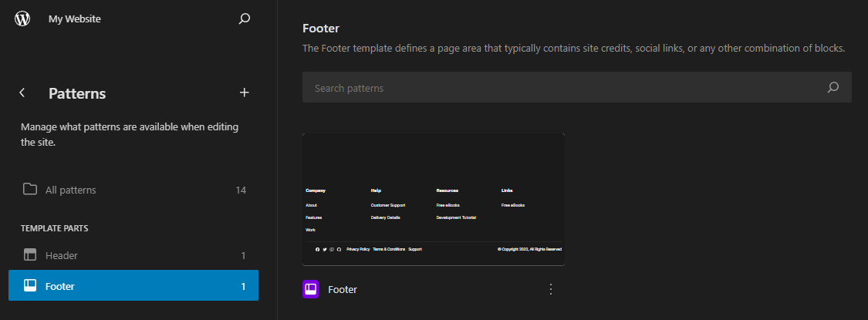Screen dimensions: 868x320
Task: Click the Footer title link under the preview
Action: pos(343,289)
